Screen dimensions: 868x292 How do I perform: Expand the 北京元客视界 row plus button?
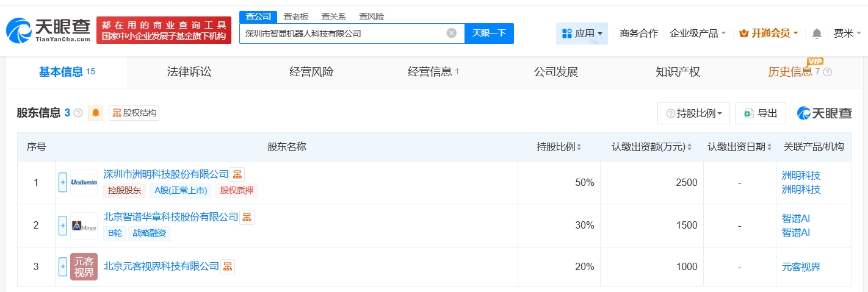tap(62, 266)
